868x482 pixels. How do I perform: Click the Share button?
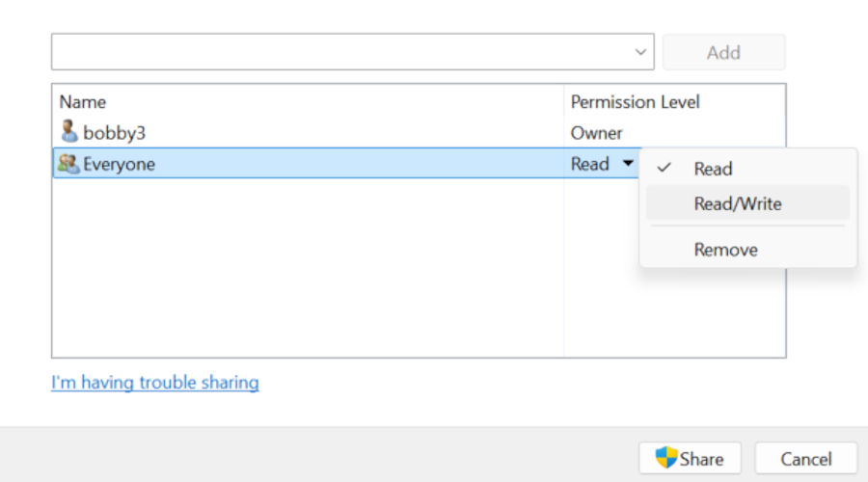690,458
